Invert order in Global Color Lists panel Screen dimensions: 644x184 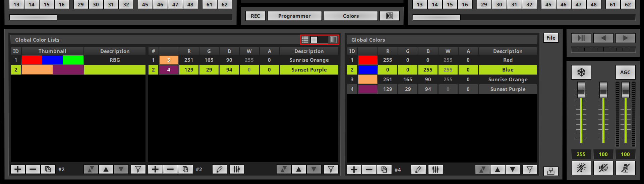click(91, 169)
